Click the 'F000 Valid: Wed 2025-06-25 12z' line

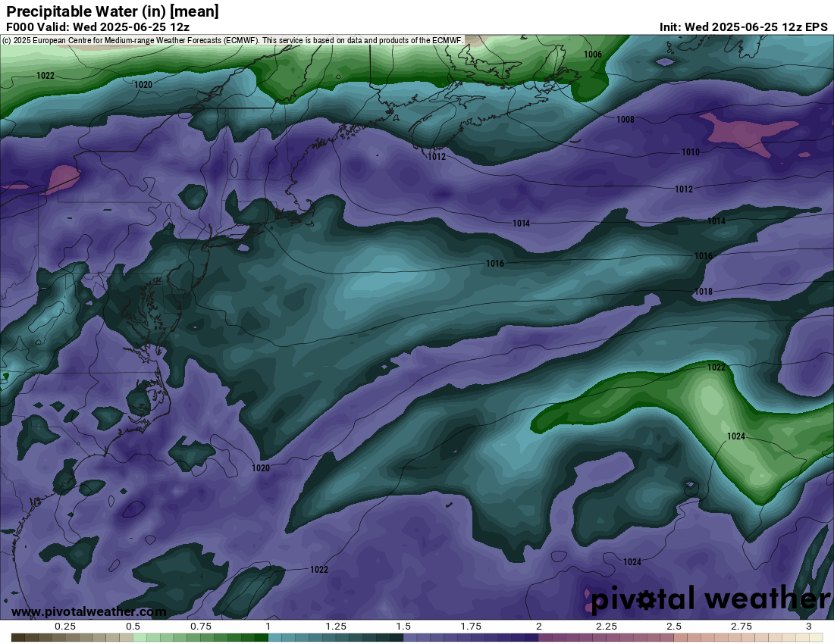(x=98, y=27)
